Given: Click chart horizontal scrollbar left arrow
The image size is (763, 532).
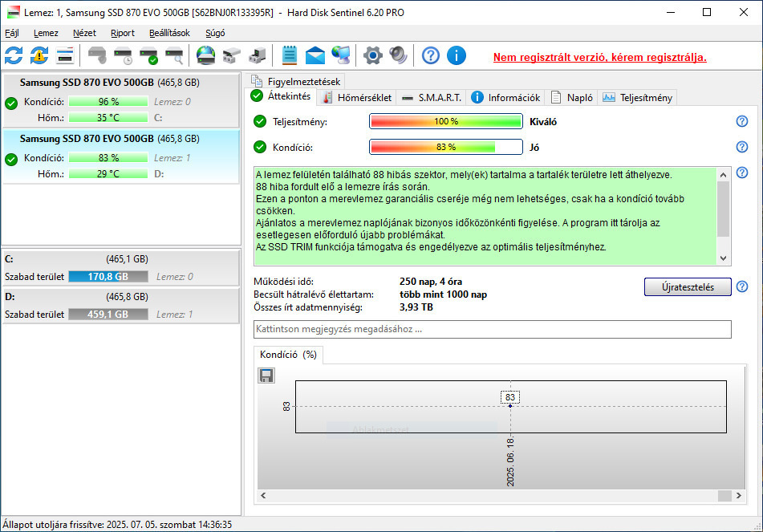Looking at the screenshot, I should (x=263, y=496).
